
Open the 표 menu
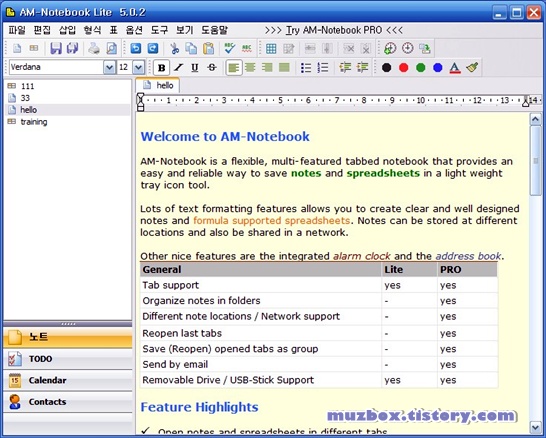[x=114, y=30]
